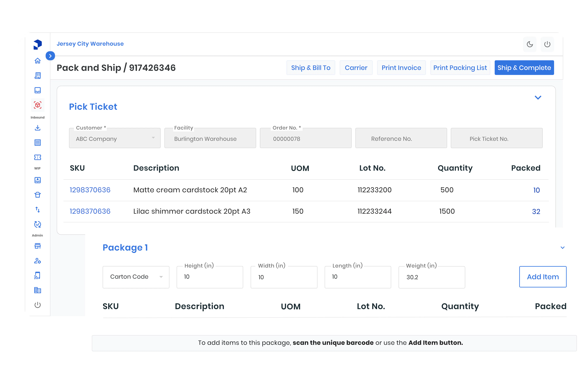Collapse the Package 1 section chevron
Image resolution: width=588 pixels, height=370 pixels.
(x=562, y=247)
